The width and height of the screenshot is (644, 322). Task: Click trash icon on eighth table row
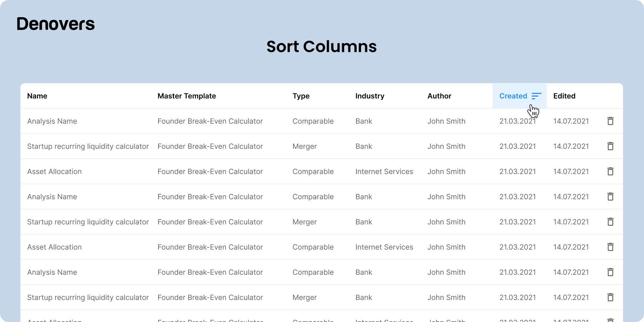click(x=610, y=297)
